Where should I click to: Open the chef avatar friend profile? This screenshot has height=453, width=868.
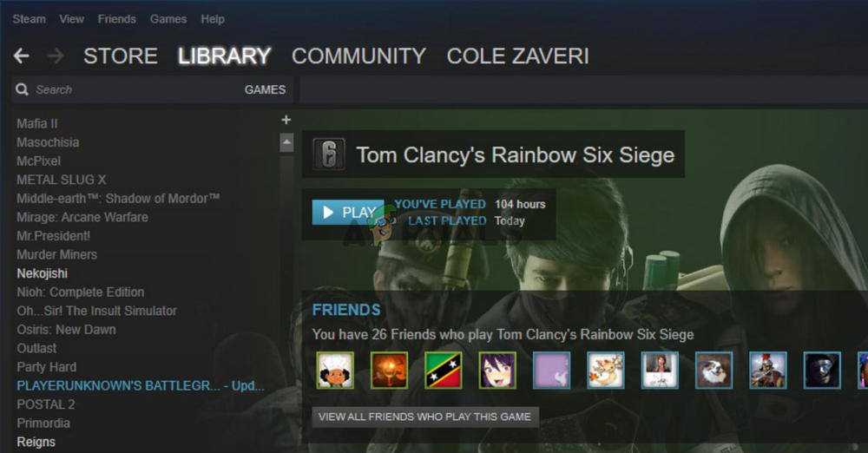coord(335,370)
